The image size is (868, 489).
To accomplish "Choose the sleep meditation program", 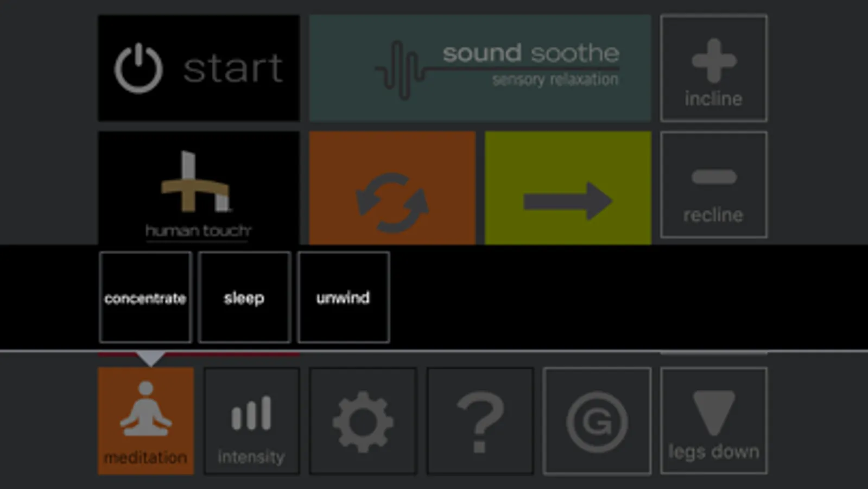I will pyautogui.click(x=244, y=297).
